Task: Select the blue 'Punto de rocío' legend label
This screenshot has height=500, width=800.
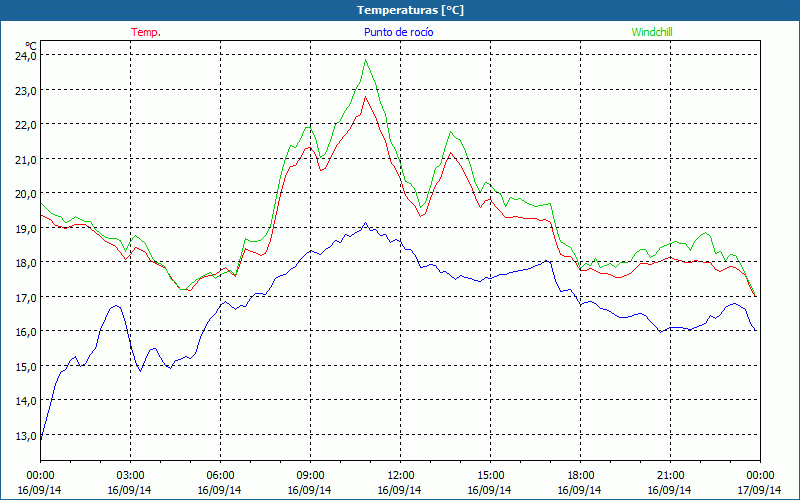Action: [398, 32]
